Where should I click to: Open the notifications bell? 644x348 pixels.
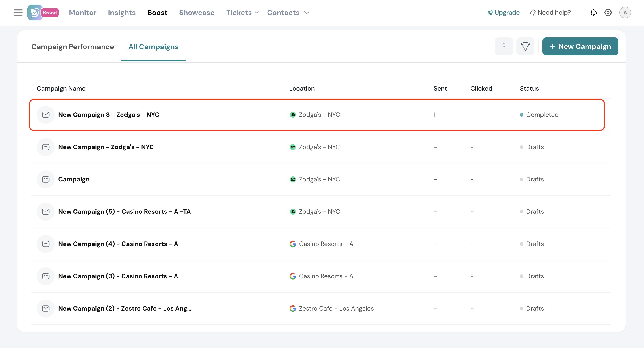594,13
